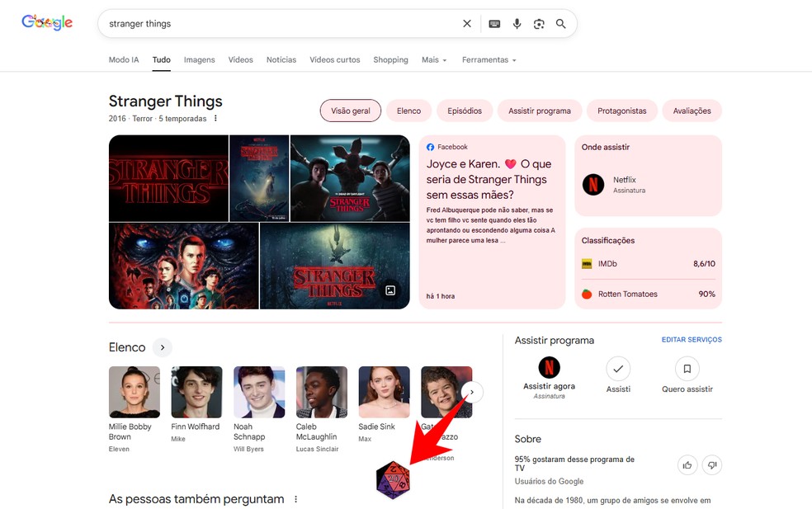Mark the show as Assisti
The height and width of the screenshot is (509, 812).
pyautogui.click(x=618, y=369)
